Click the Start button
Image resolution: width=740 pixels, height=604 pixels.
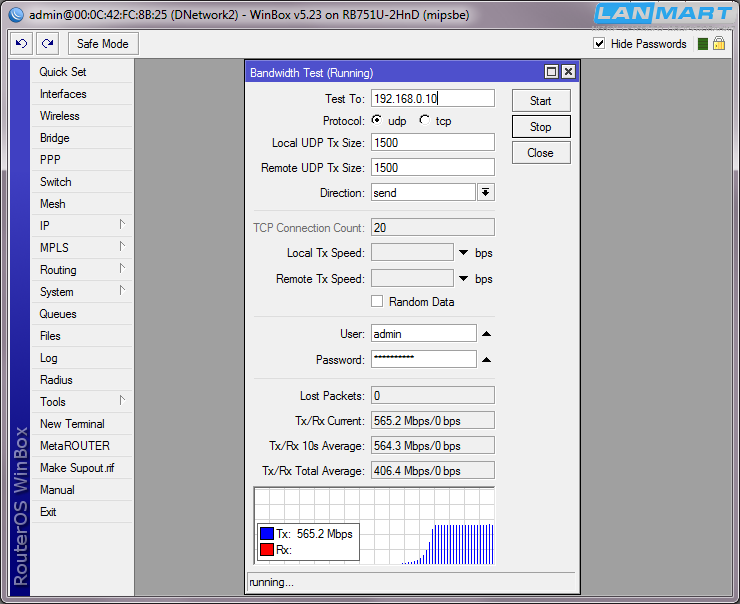541,101
